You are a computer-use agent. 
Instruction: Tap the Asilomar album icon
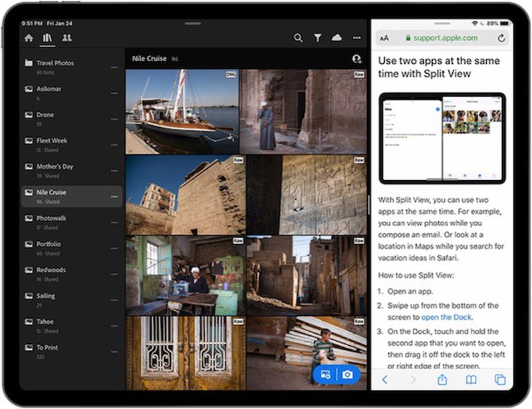pos(29,89)
